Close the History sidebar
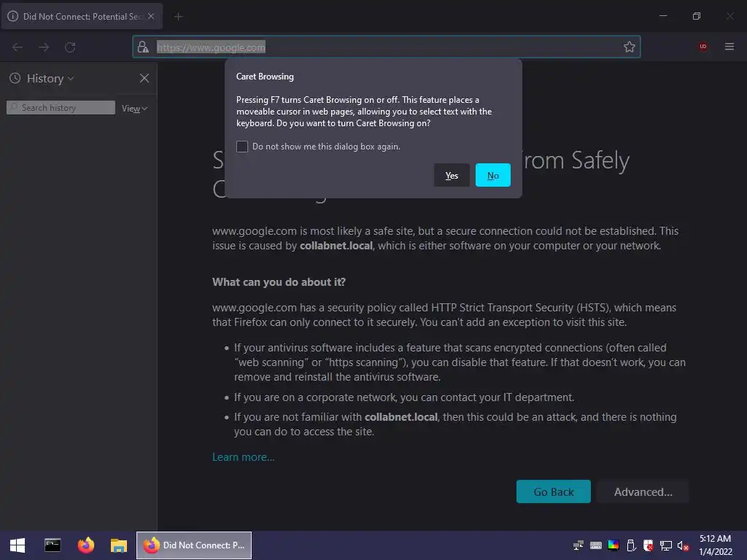Screen dimensions: 747x560 [144, 78]
